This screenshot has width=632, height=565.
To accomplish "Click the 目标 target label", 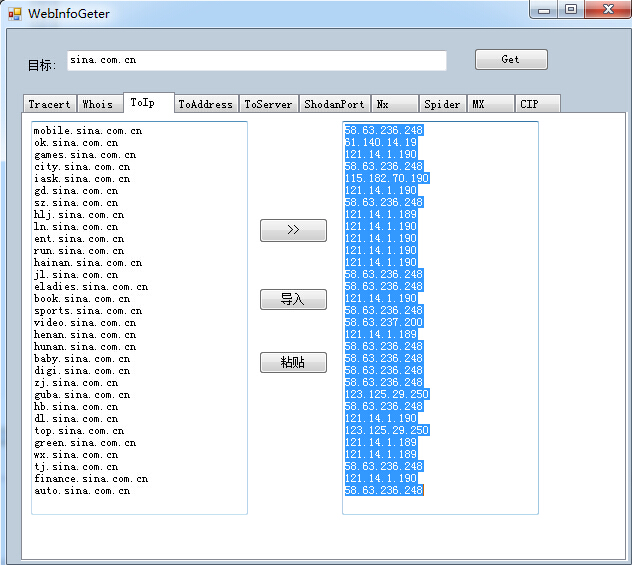I will click(42, 65).
